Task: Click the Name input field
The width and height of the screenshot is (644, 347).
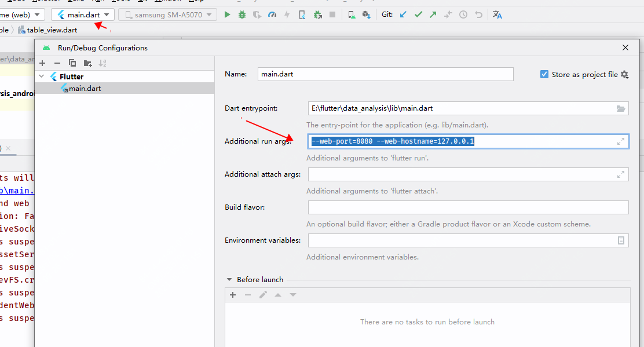Action: (385, 74)
